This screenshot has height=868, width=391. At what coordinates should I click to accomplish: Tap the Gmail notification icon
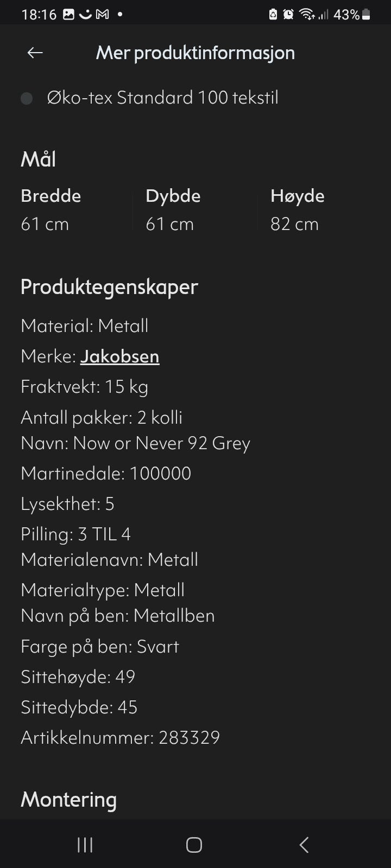pyautogui.click(x=102, y=15)
